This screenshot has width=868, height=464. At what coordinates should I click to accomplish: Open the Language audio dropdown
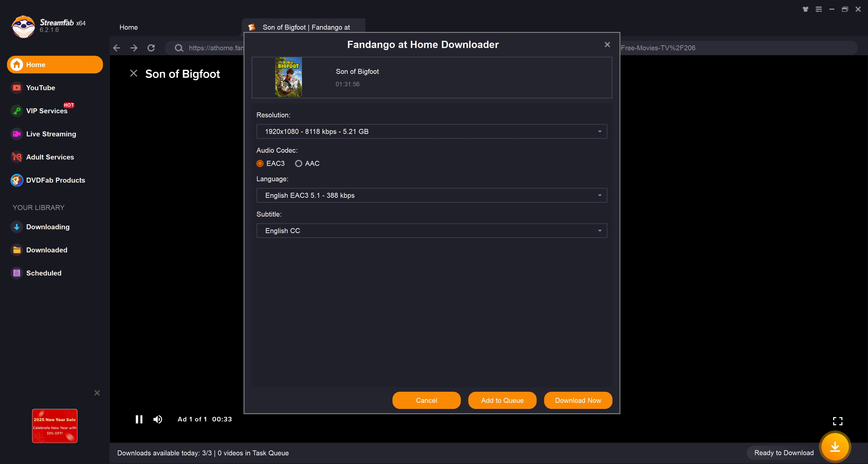[431, 196]
